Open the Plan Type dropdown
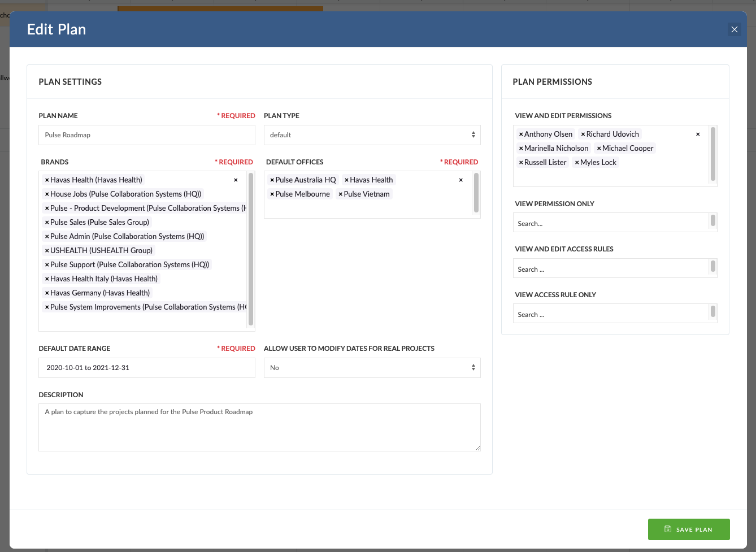The image size is (756, 552). pyautogui.click(x=372, y=135)
